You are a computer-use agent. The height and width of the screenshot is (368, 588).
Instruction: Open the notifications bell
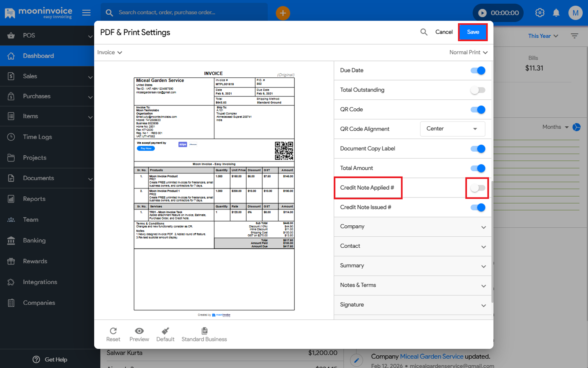pyautogui.click(x=556, y=13)
